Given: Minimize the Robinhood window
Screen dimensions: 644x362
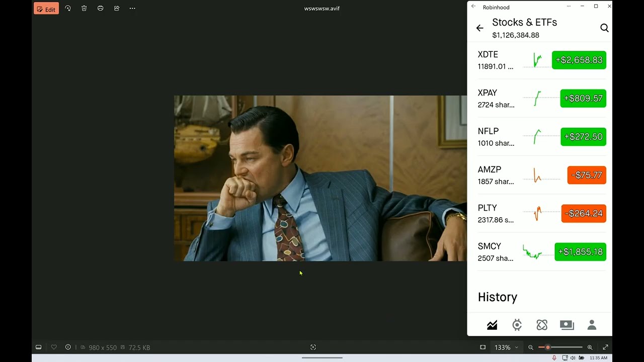Looking at the screenshot, I should pos(582,7).
